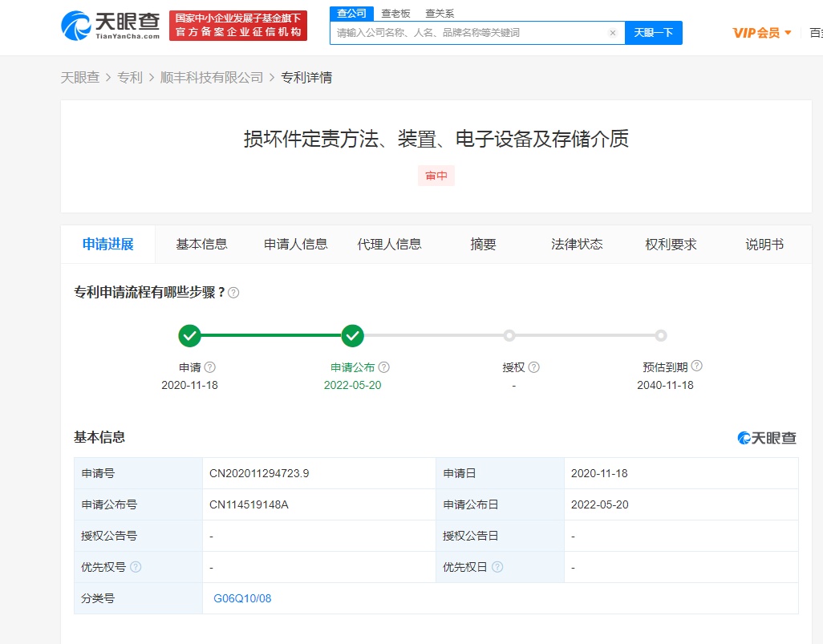Switch to the 说明书 tab
The height and width of the screenshot is (644, 823).
(x=764, y=244)
